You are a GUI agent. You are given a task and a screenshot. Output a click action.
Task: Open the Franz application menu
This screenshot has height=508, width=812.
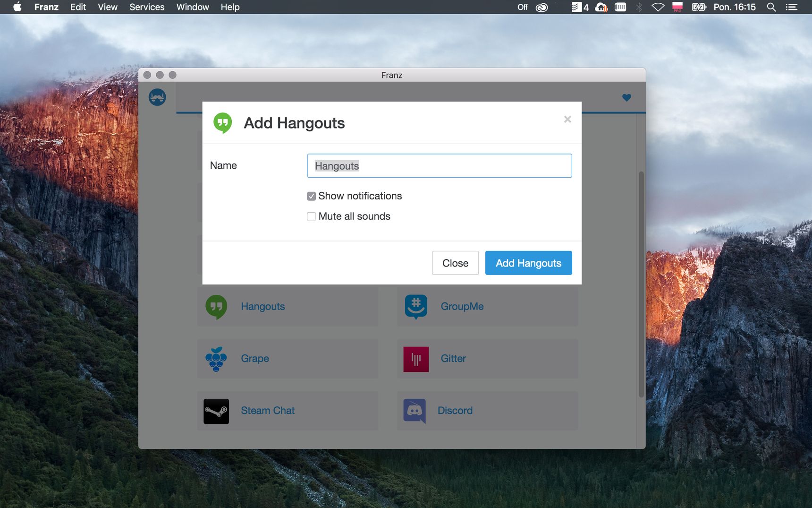click(x=46, y=7)
